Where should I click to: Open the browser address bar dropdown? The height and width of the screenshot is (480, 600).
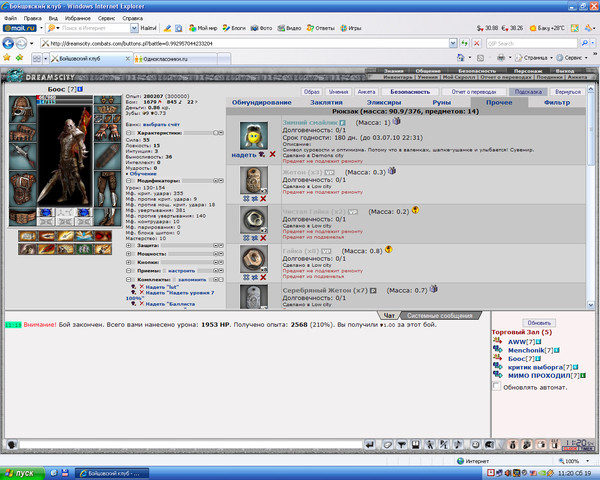point(453,43)
